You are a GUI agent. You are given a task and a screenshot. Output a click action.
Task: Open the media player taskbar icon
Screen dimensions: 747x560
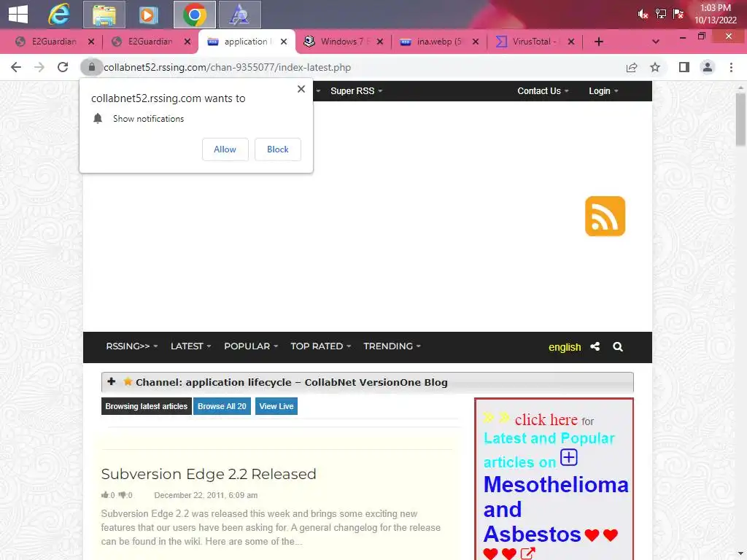(148, 15)
